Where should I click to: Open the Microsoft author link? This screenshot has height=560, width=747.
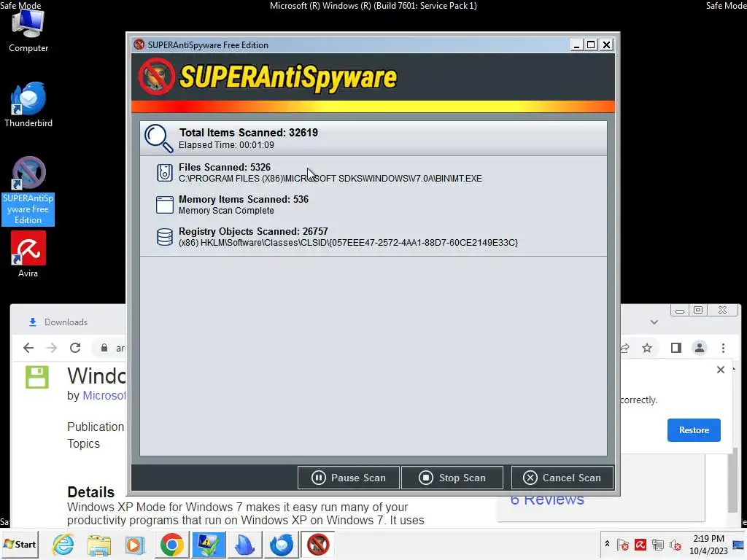[104, 396]
